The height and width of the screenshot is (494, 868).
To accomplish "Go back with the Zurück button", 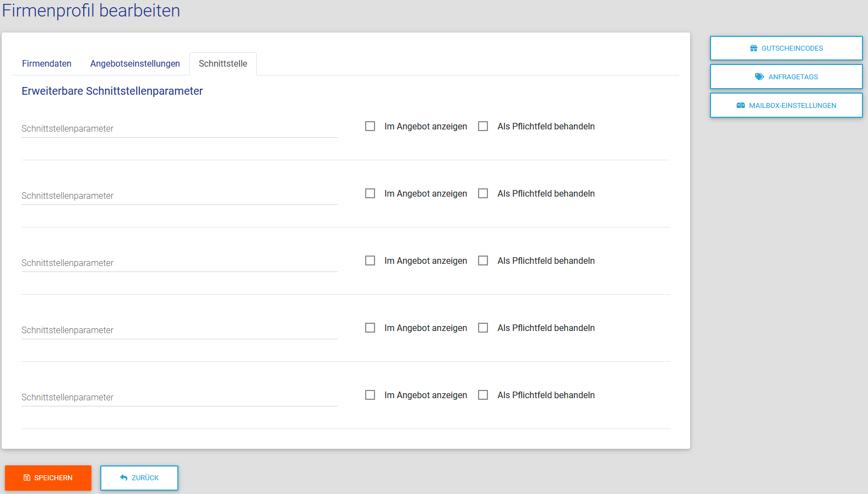I will coord(139,478).
